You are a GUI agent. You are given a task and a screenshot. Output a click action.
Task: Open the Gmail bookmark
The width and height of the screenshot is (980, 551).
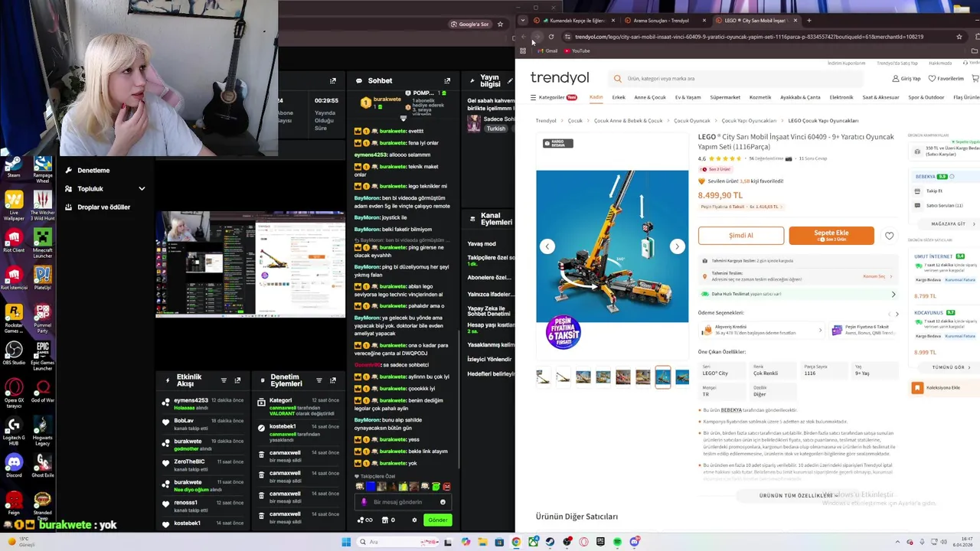547,51
